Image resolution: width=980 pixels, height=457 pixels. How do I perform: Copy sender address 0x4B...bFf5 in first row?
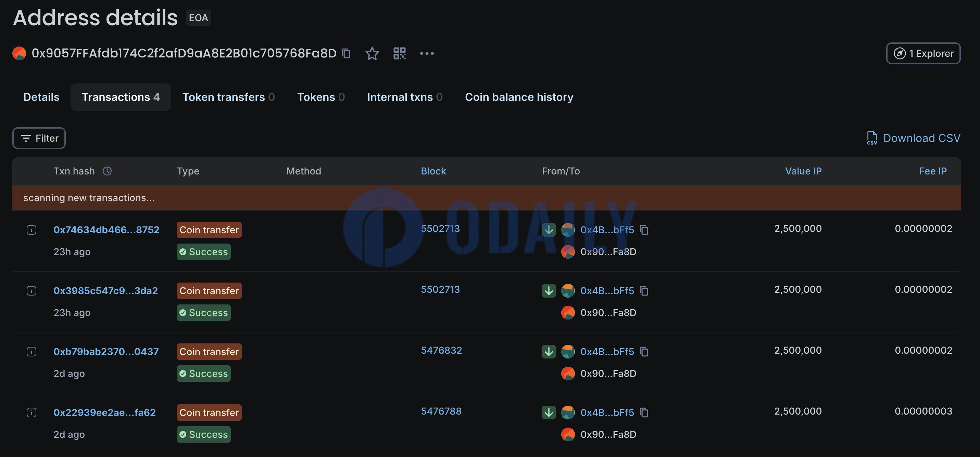pyautogui.click(x=644, y=230)
